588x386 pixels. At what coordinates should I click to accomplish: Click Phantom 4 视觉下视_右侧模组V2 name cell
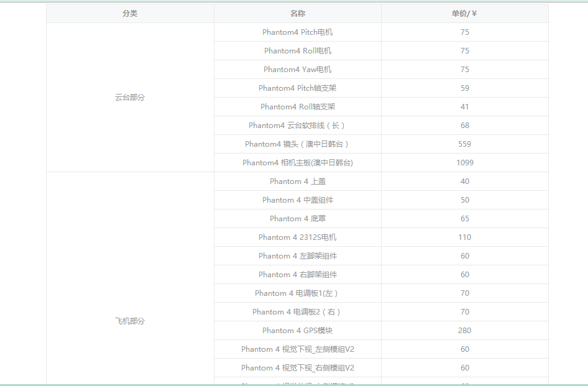pyautogui.click(x=297, y=367)
